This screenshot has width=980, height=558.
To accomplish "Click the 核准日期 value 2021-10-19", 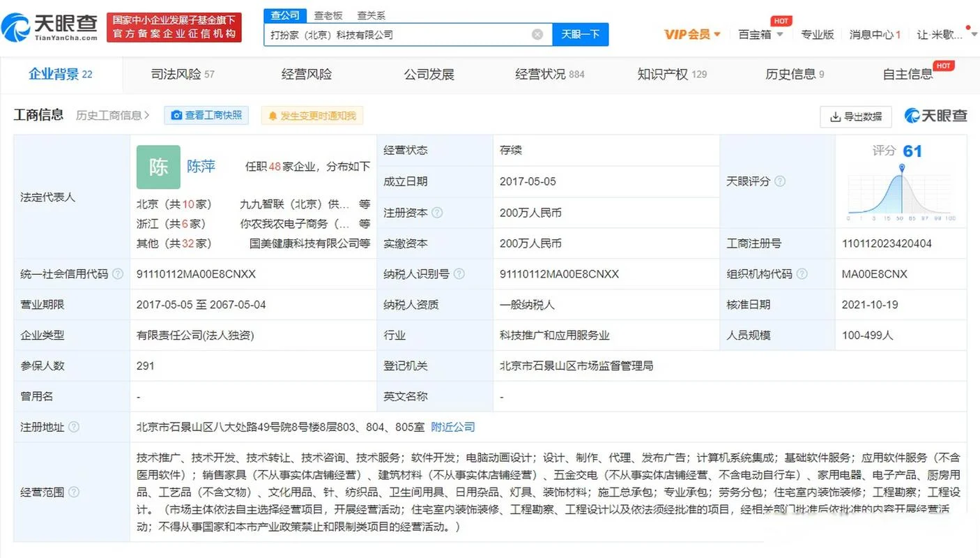I will click(870, 305).
